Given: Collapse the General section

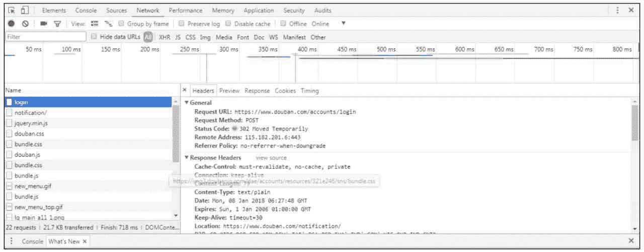Looking at the screenshot, I should [187, 103].
